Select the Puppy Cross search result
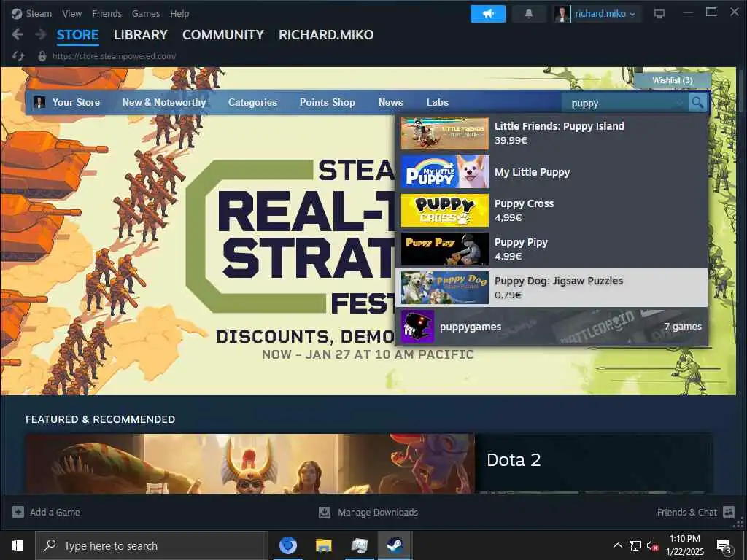Viewport: 747px width, 560px height. click(x=551, y=210)
